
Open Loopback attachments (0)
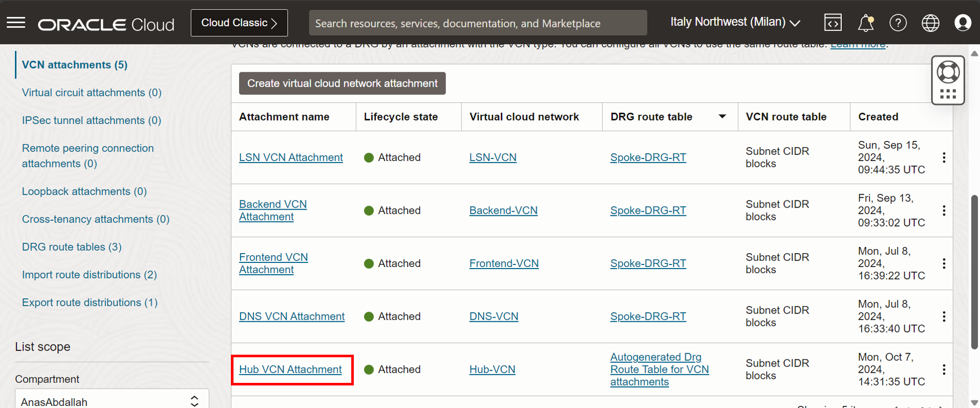pos(84,191)
